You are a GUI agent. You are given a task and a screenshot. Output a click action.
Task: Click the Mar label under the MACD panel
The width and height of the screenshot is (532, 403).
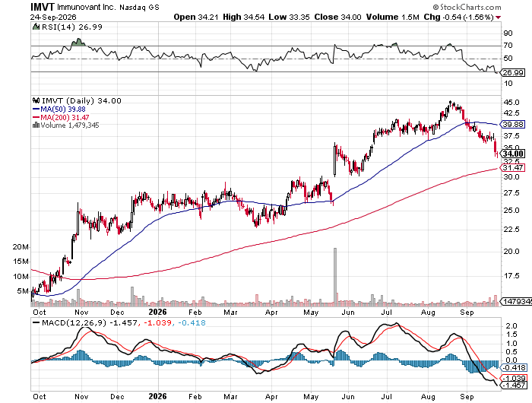[x=230, y=397]
